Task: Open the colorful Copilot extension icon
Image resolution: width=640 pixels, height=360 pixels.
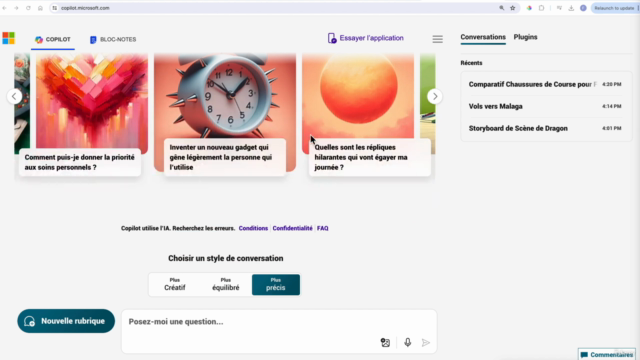Action: [529, 8]
